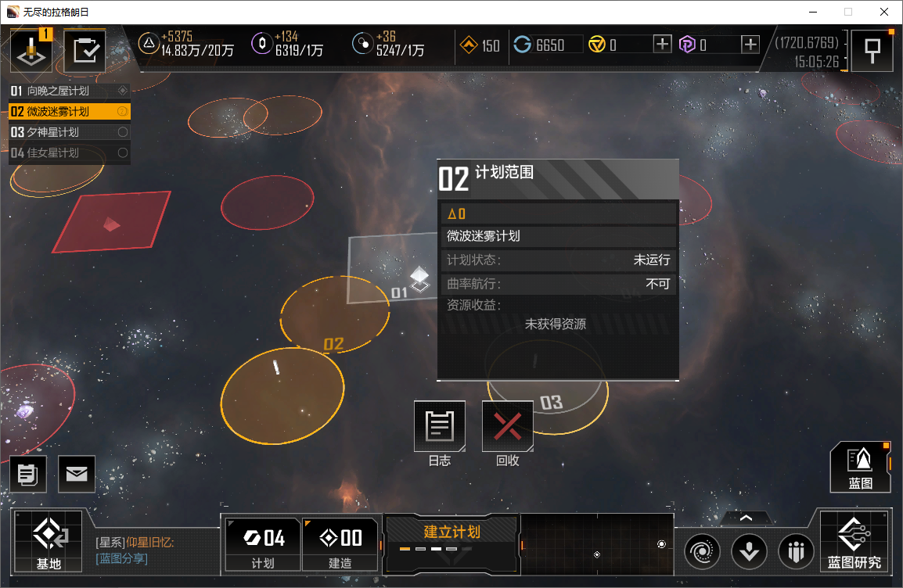
Task: Open the 蓝图研究 blueprint research icon
Action: coord(854,541)
